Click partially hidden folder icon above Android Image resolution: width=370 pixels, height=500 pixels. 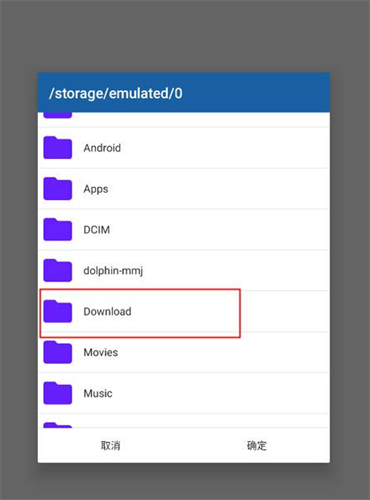pos(58,115)
